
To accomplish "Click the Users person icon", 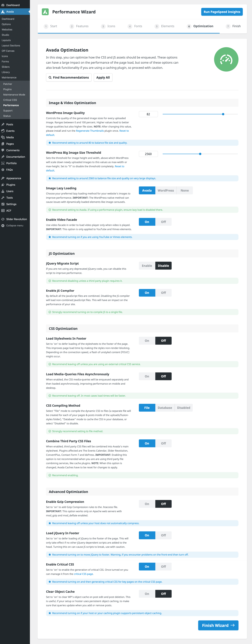I will (x=3, y=191).
